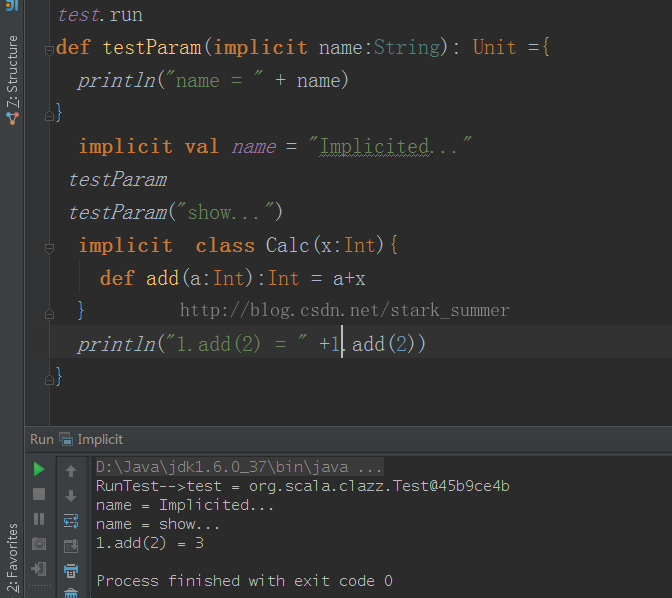The width and height of the screenshot is (672, 598).
Task: Place cursor on the "Implicited..." string literal
Action: (394, 147)
